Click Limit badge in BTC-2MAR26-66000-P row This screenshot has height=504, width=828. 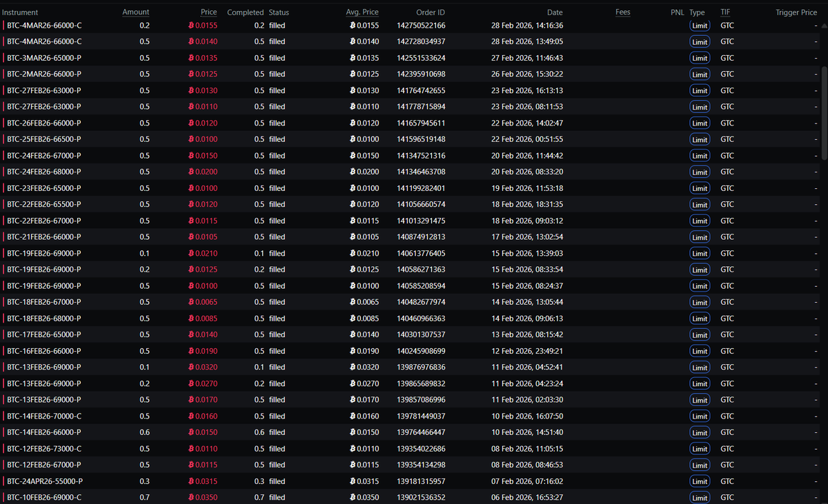pyautogui.click(x=700, y=74)
